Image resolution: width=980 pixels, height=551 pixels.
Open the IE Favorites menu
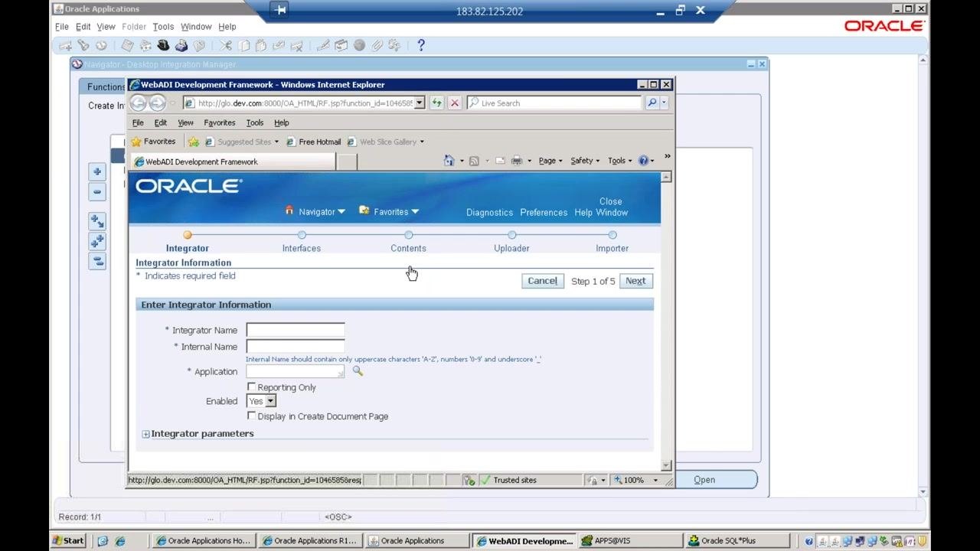tap(220, 122)
